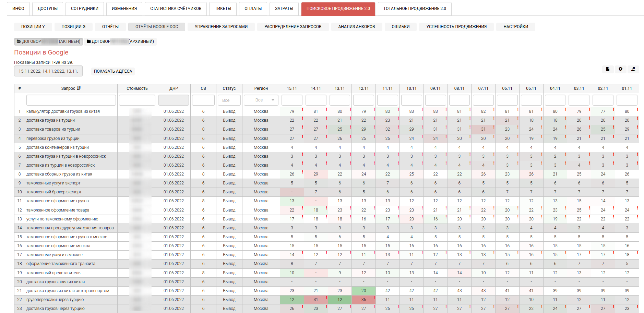
Task: Open the Статус filter dropdown
Action: (229, 100)
